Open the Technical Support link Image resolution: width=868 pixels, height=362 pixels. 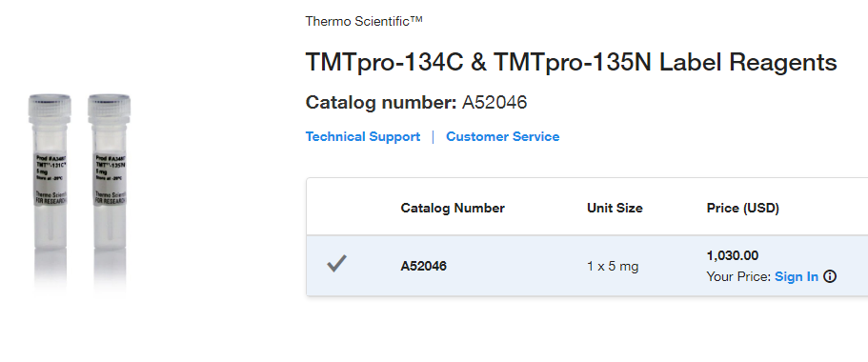coord(363,137)
